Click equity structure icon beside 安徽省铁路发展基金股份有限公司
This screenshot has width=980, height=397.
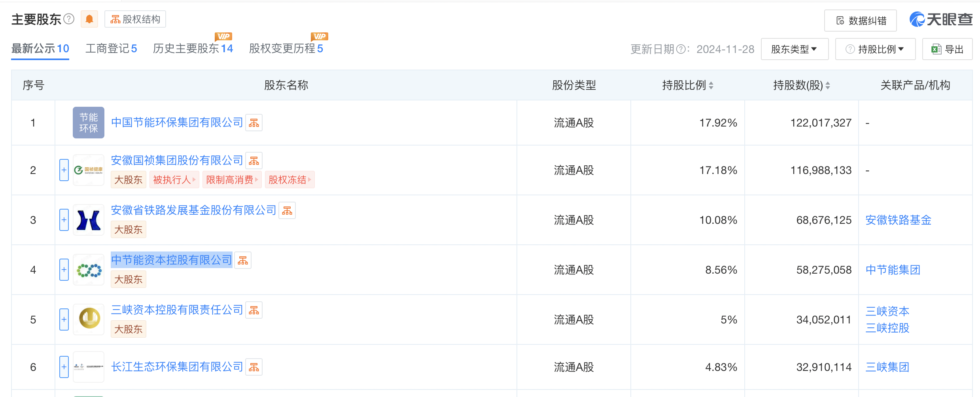(287, 210)
